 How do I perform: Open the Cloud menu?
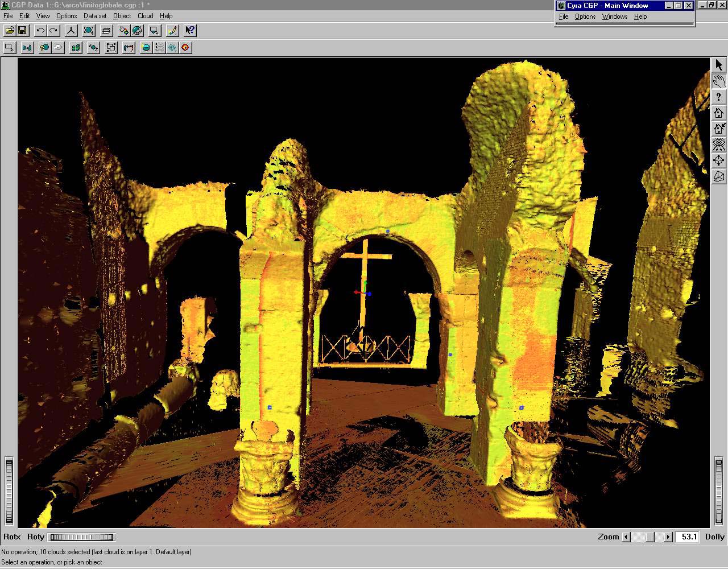pyautogui.click(x=145, y=16)
